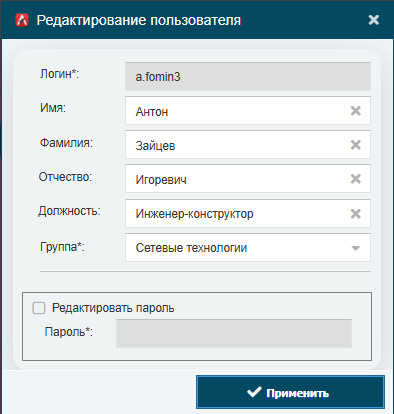The height and width of the screenshot is (414, 394).
Task: Click the Редактировать пароль label text
Action: [x=113, y=308]
